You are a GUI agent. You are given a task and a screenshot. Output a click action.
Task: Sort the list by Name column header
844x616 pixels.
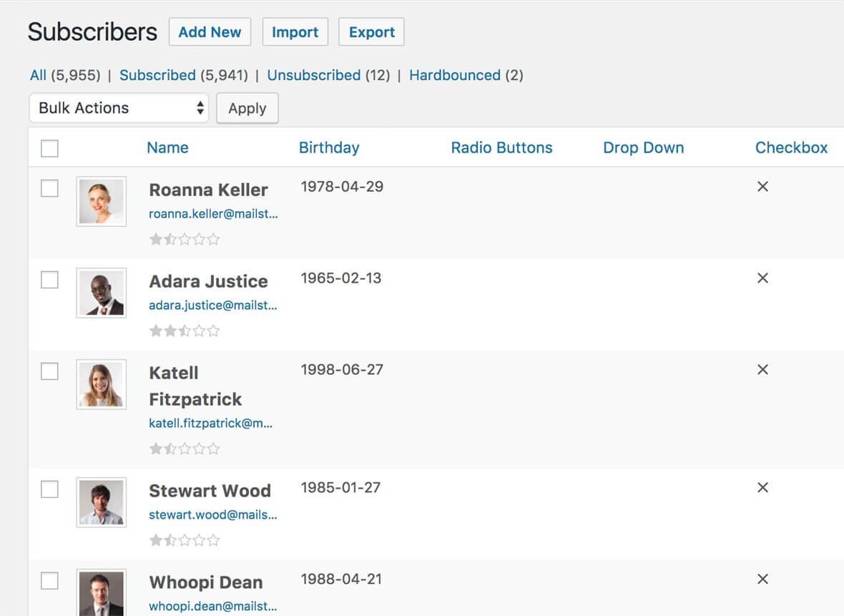pyautogui.click(x=167, y=148)
